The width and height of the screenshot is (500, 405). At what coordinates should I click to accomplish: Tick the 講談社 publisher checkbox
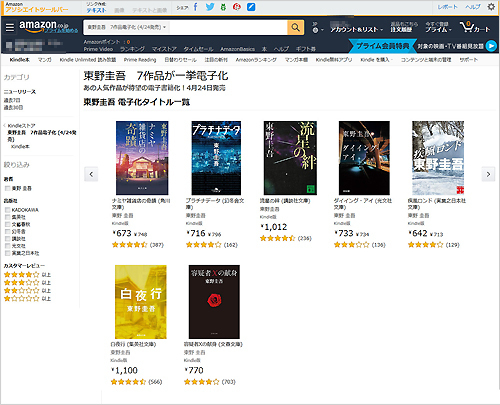(7, 239)
